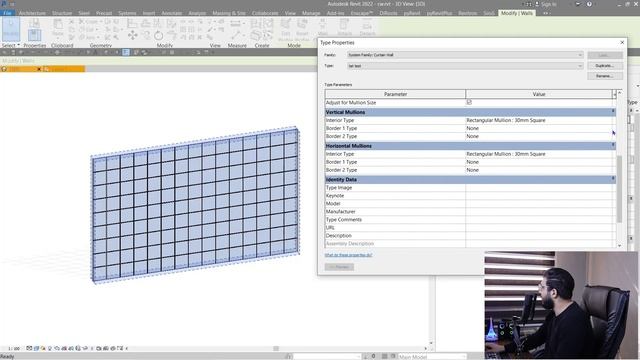Click the Type Properties scrollbar thumb
The height and width of the screenshot is (360, 640).
coord(620,189)
